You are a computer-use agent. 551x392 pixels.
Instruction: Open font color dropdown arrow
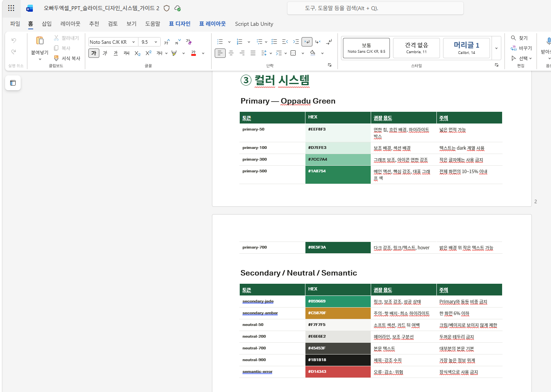(x=203, y=53)
